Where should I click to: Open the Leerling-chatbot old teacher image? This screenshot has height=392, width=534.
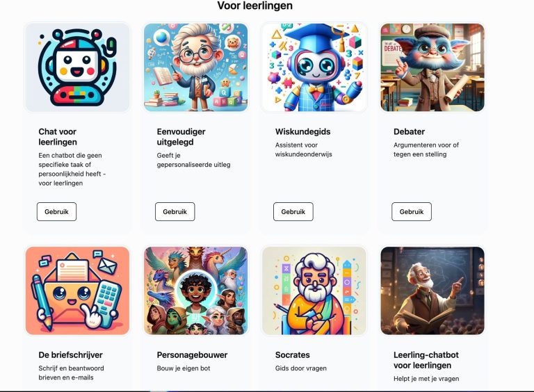pyautogui.click(x=432, y=291)
